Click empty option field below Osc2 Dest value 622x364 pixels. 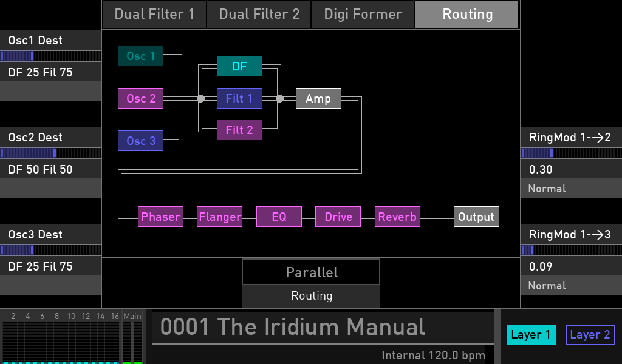(50, 188)
